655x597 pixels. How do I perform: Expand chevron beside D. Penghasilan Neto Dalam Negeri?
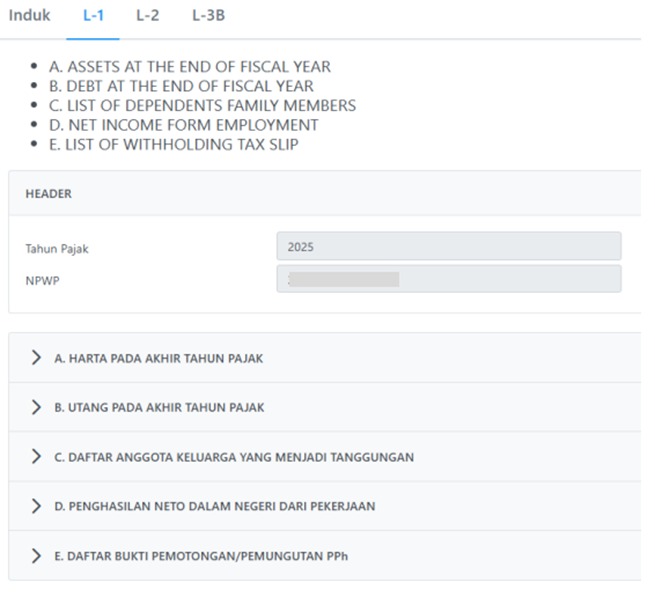[37, 506]
